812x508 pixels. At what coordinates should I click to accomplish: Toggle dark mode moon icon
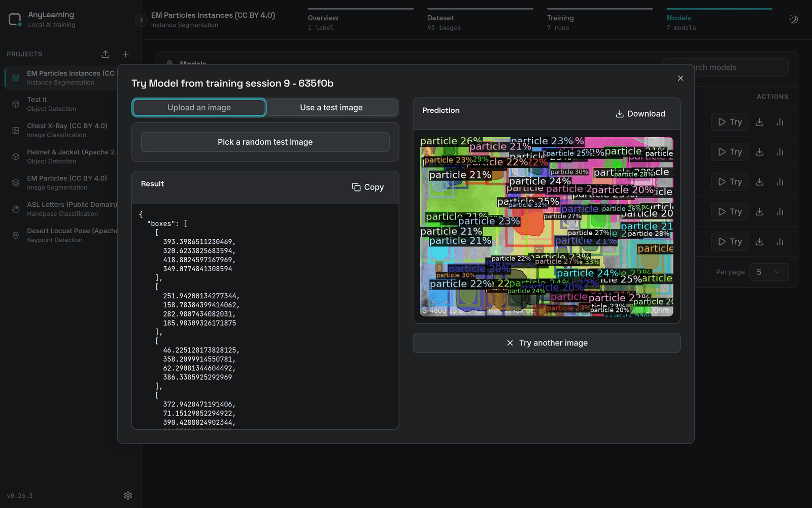click(794, 19)
